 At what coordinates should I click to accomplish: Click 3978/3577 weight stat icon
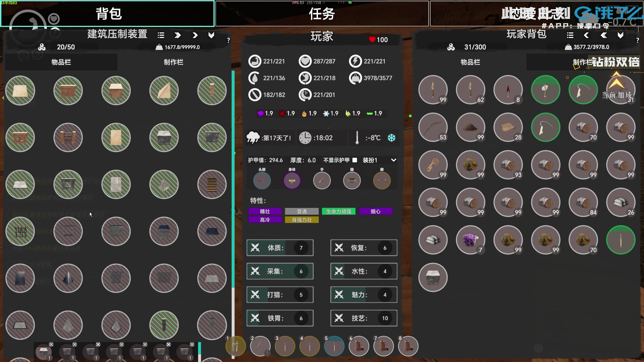tap(355, 78)
